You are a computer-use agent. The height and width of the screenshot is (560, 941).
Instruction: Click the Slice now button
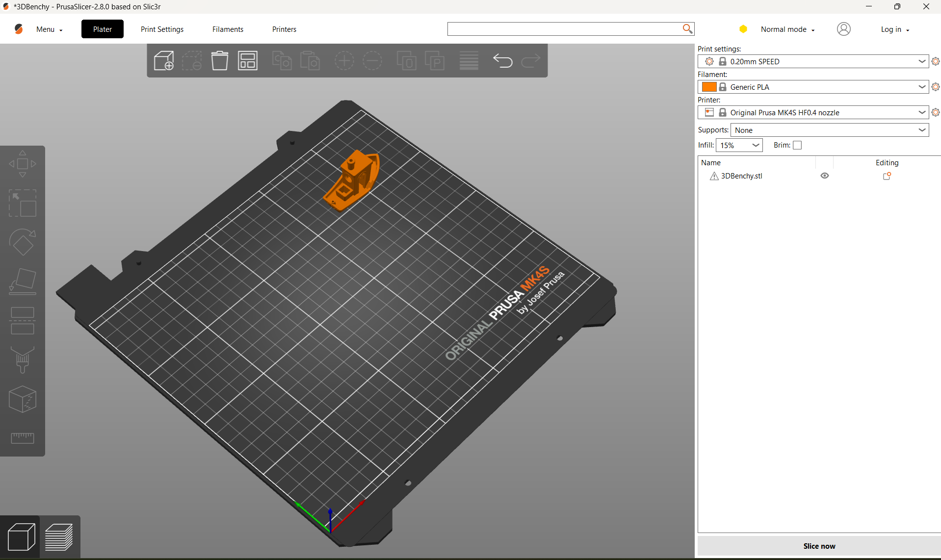click(x=819, y=546)
